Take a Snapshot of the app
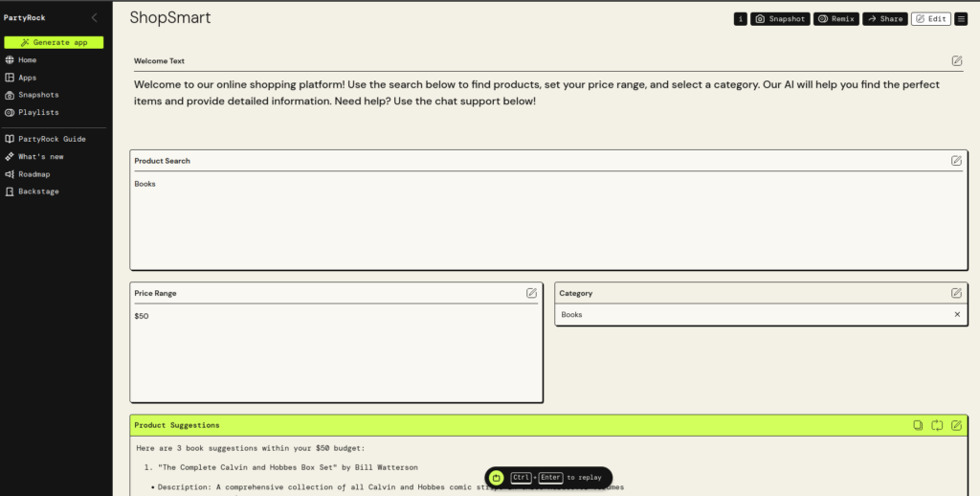 click(x=780, y=19)
